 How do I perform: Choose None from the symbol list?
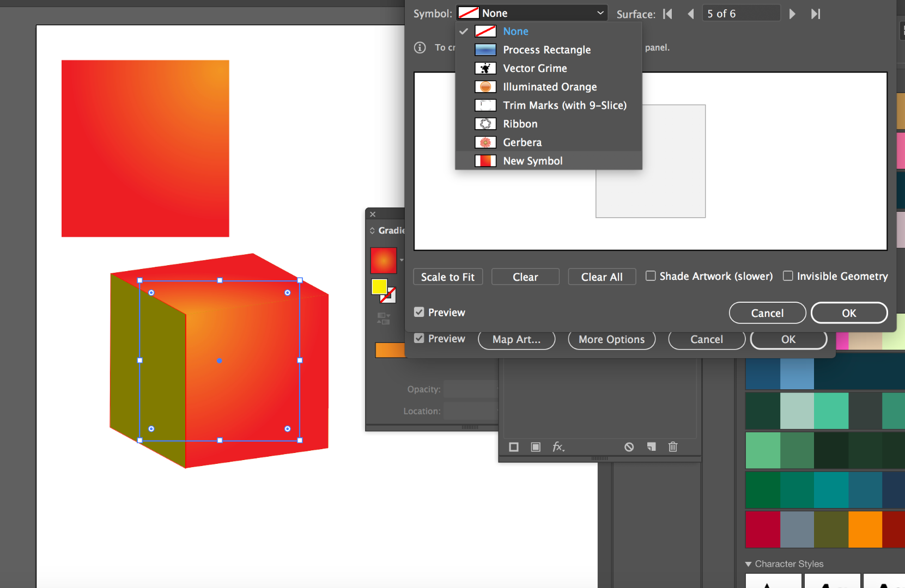pyautogui.click(x=549, y=32)
